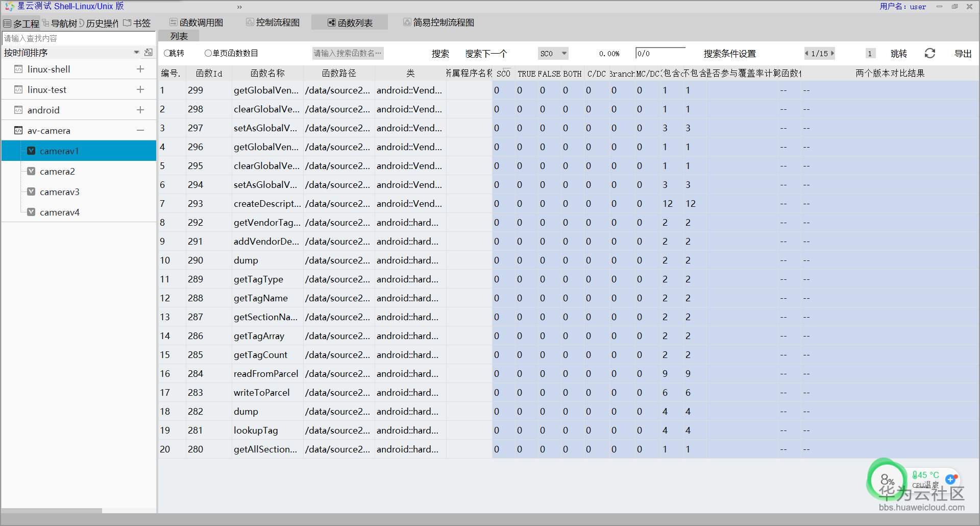The width and height of the screenshot is (980, 526).
Task: Click the camera2 version icon
Action: coord(31,171)
